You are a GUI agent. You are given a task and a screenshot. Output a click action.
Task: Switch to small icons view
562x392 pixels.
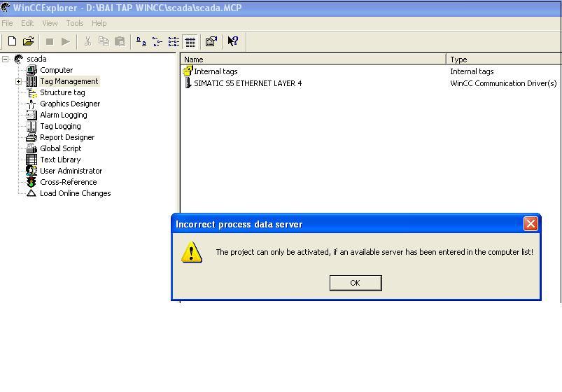tap(157, 42)
